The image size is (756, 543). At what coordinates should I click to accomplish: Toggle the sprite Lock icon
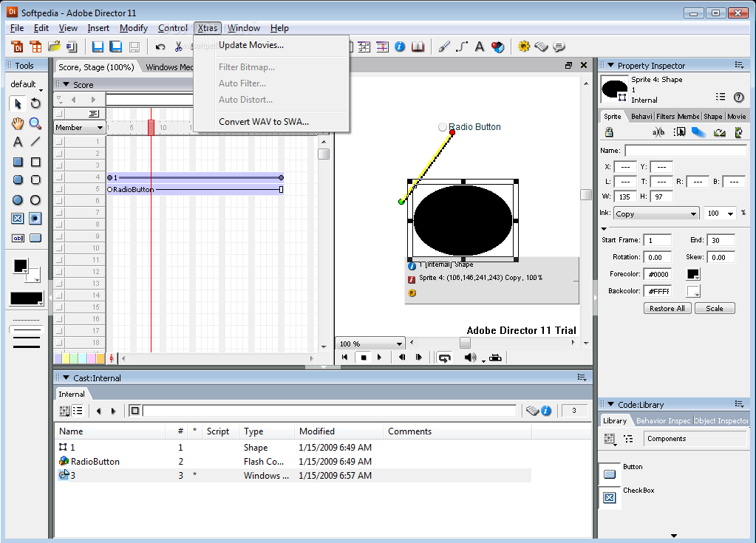(x=609, y=132)
